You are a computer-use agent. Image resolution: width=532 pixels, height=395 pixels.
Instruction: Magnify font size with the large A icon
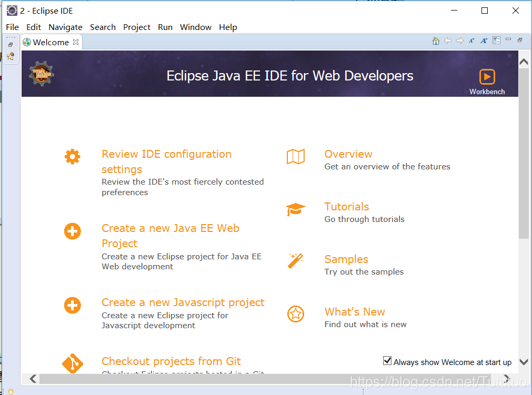[484, 40]
